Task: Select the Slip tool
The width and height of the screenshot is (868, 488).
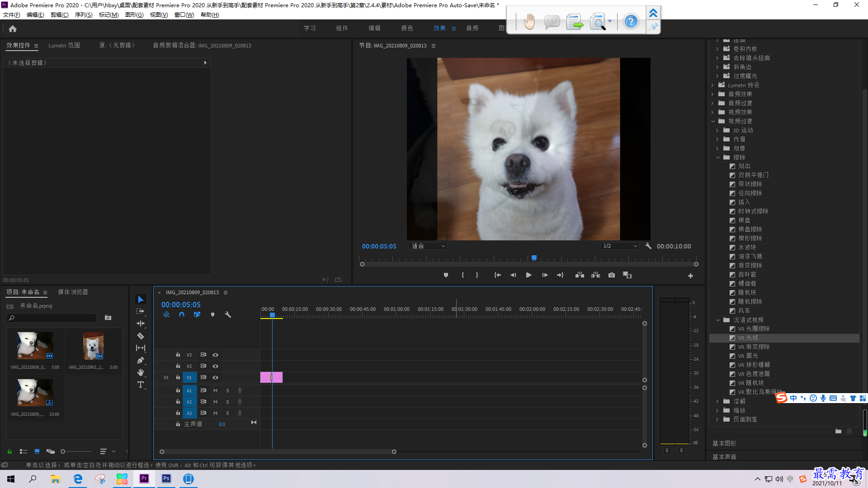Action: [x=141, y=348]
